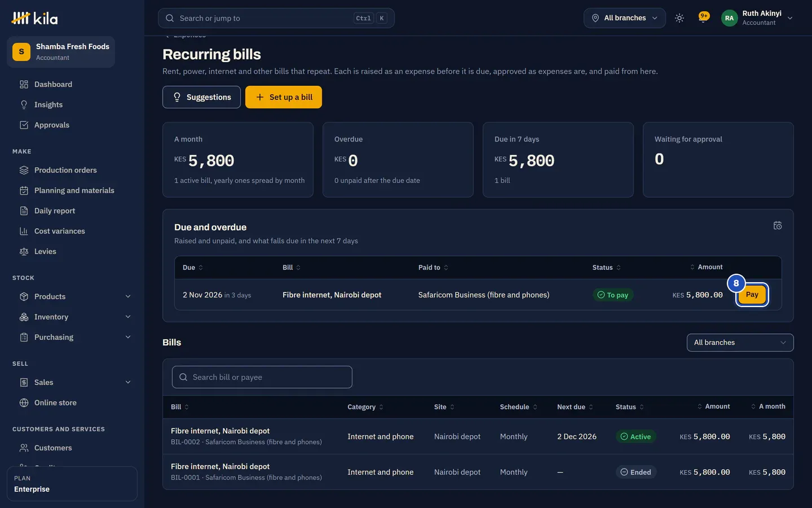Click the Suggestions button
Viewport: 812px width, 508px height.
pos(201,97)
